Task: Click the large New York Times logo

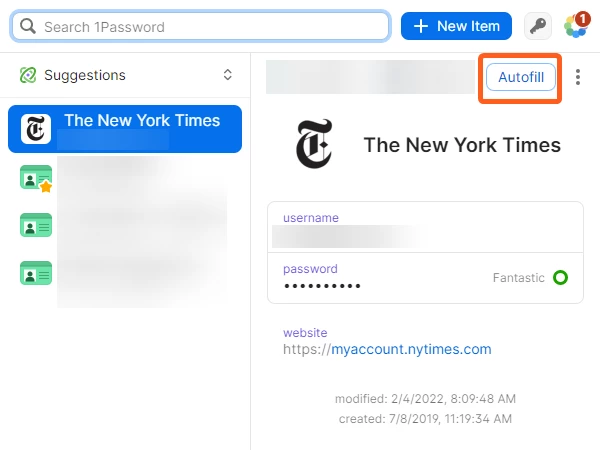Action: [314, 144]
